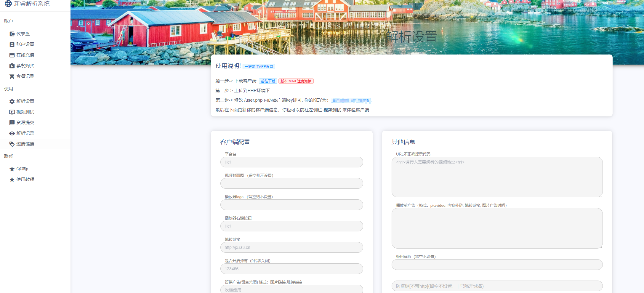This screenshot has height=293, width=644.
Task: Open the 版本:MAX 速度激情 link
Action: click(296, 81)
